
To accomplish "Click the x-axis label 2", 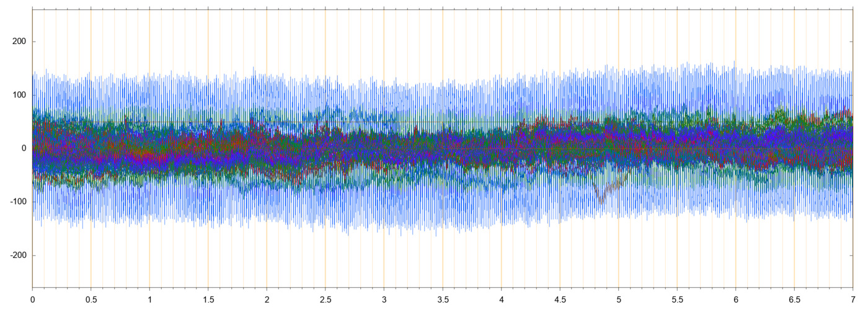I will [267, 299].
